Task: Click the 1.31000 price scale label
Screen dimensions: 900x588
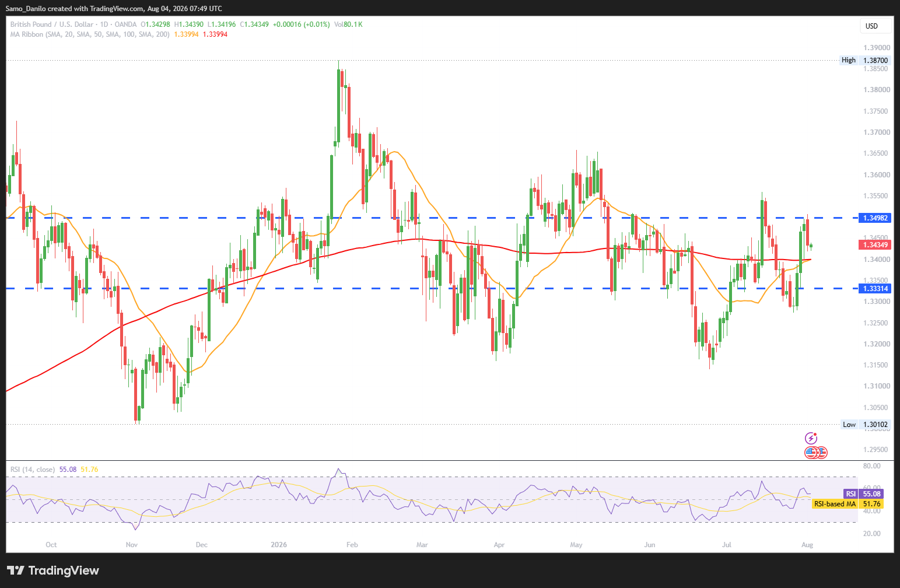Action: pos(877,386)
